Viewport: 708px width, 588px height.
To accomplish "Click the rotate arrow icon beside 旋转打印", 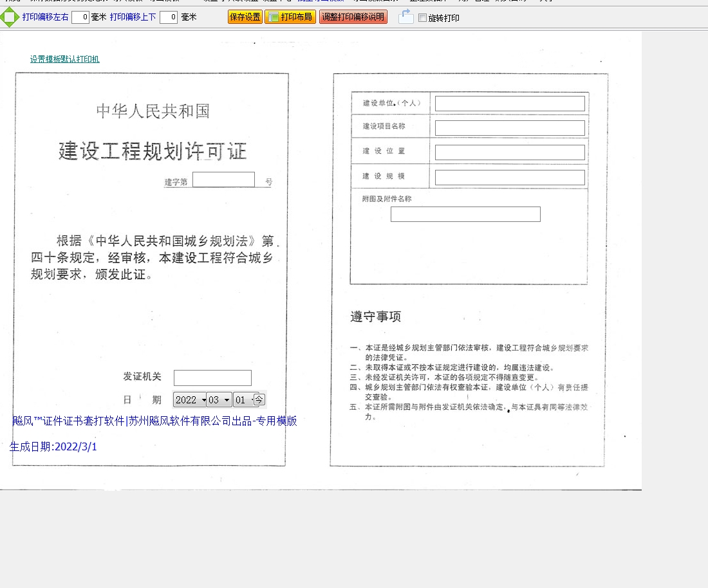I will (405, 17).
